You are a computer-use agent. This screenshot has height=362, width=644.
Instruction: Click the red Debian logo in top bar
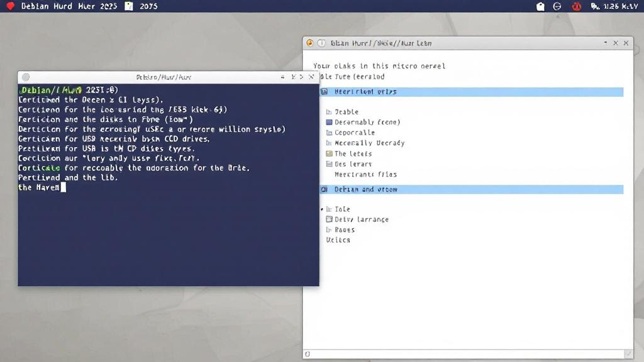pos(11,6)
